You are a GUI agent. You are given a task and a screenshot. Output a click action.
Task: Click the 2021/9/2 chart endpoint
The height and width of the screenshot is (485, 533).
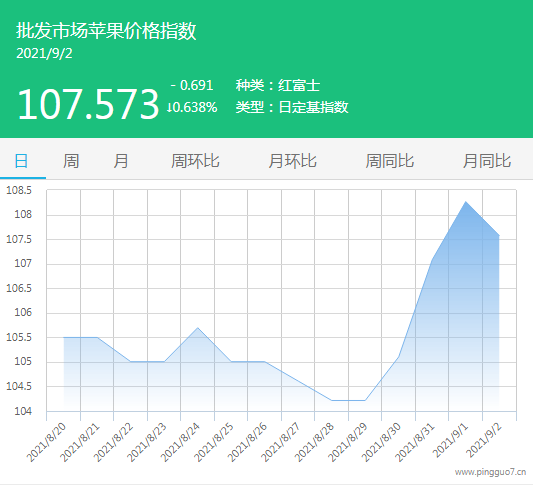(499, 235)
